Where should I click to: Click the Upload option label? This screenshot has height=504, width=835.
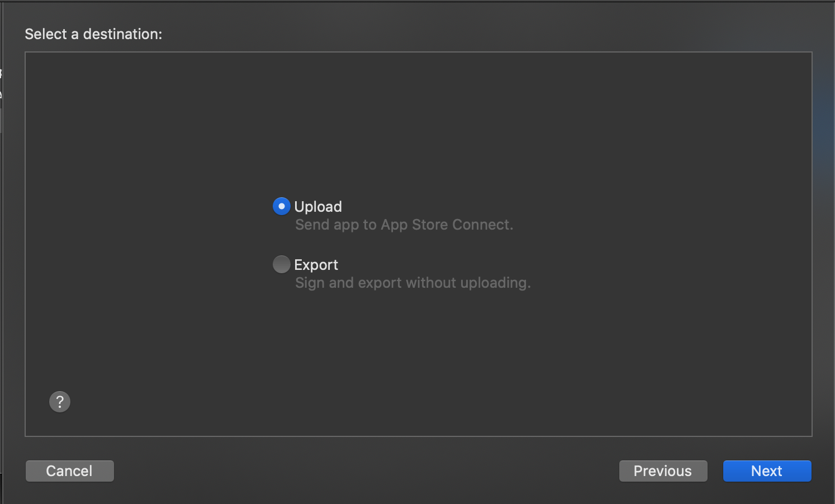pyautogui.click(x=318, y=207)
